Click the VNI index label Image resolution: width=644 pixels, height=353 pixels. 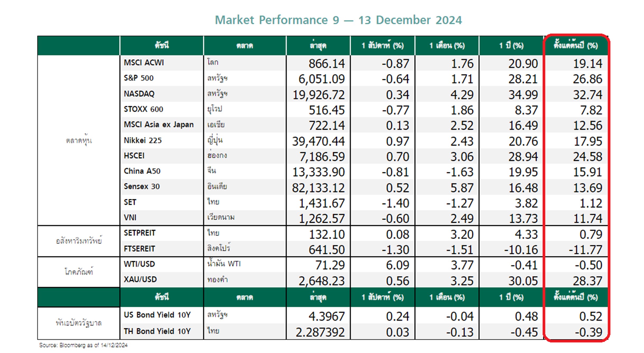130,217
